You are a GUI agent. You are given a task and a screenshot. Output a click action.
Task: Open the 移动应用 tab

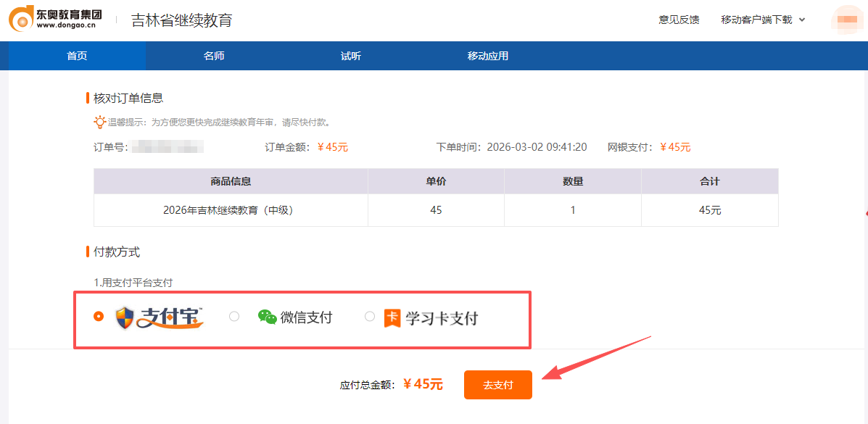(487, 56)
